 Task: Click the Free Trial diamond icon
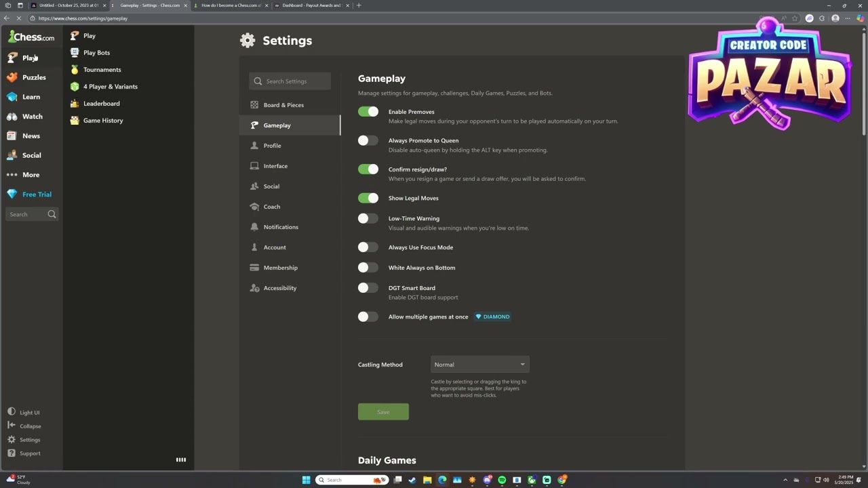coord(12,195)
